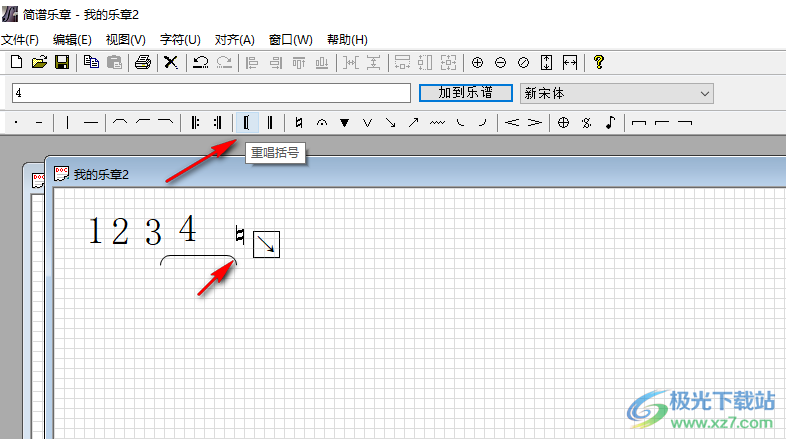Click the diagonal arrow box on canvas

(266, 243)
